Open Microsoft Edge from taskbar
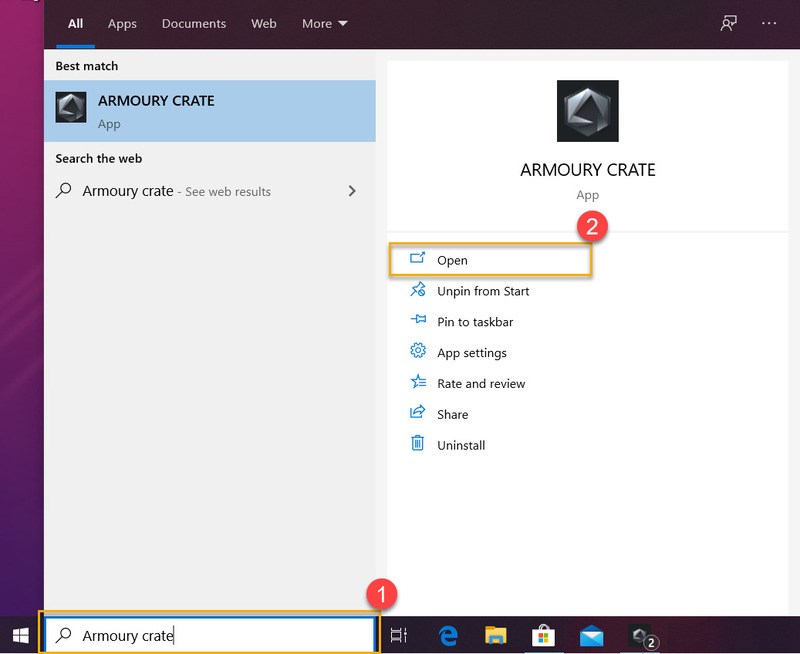Image resolution: width=800 pixels, height=654 pixels. (446, 634)
